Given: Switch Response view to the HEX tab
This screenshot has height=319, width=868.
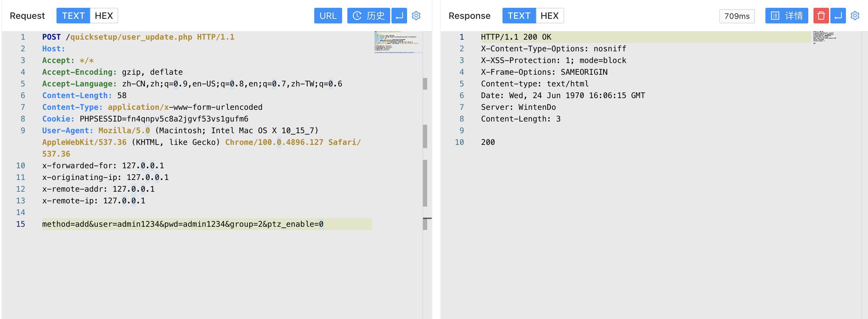Looking at the screenshot, I should click(x=550, y=16).
